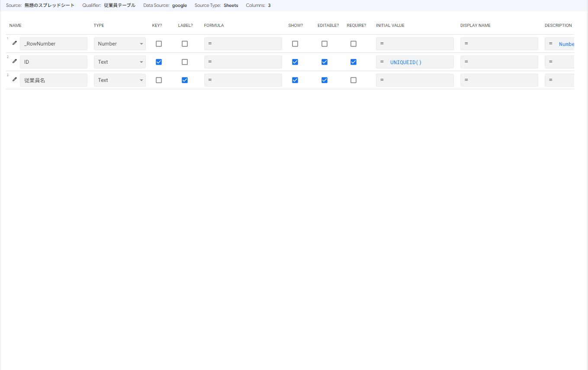Enable REQUIRE checkbox for 従業員名

click(353, 80)
